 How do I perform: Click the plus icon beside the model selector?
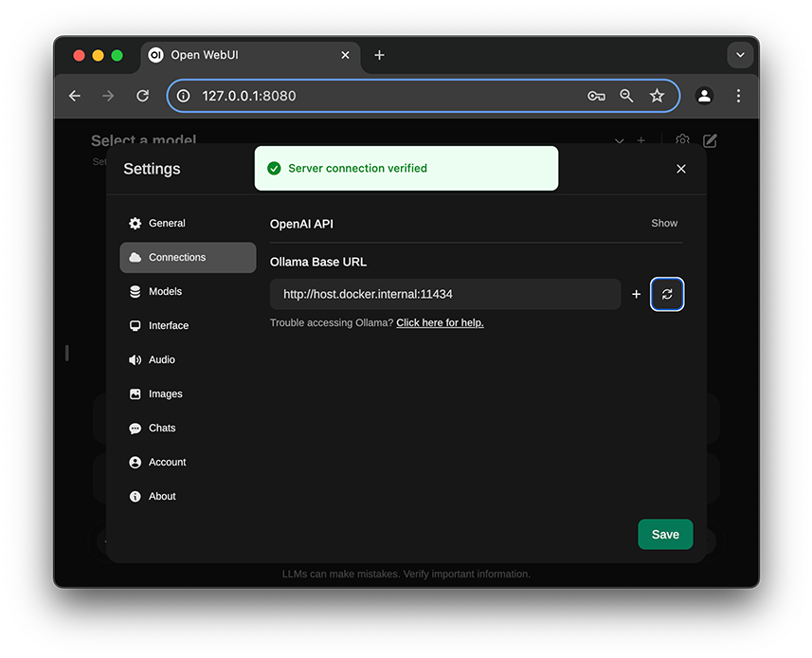[641, 140]
